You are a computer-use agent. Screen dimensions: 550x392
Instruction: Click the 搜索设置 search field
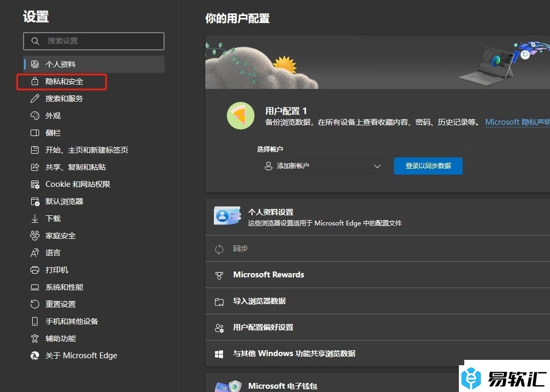coord(94,41)
